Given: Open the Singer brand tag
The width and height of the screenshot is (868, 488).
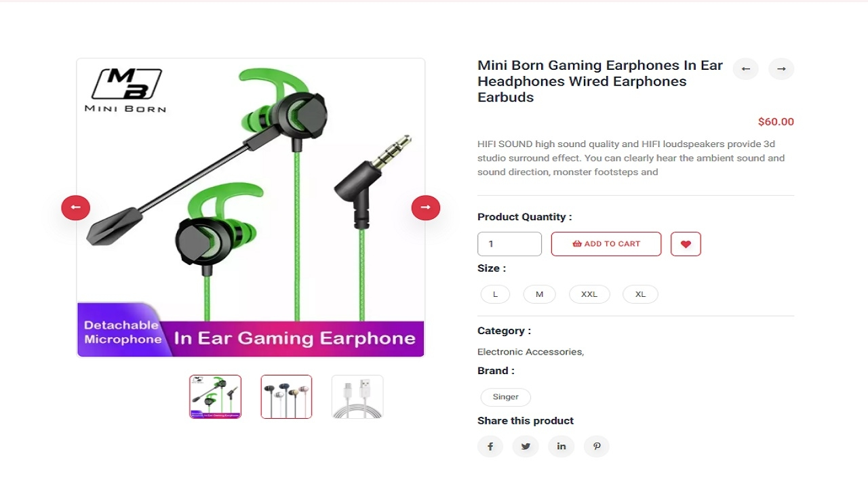Looking at the screenshot, I should click(x=506, y=397).
